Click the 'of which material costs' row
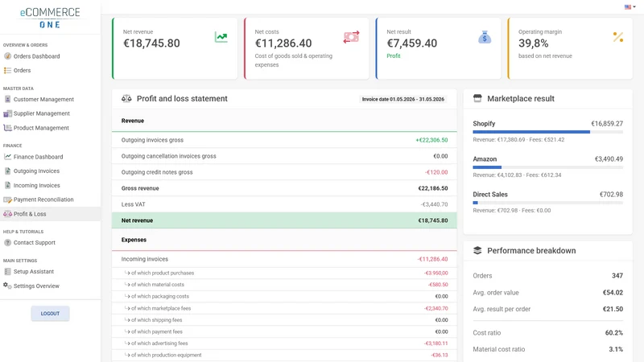644x362 pixels. coord(284,285)
